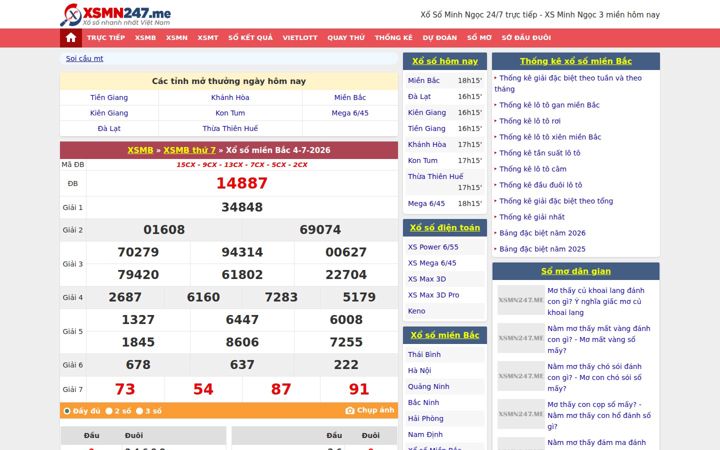The image size is (720, 450).
Task: Open Thừa Thiên Huế in provinces table
Action: click(230, 129)
